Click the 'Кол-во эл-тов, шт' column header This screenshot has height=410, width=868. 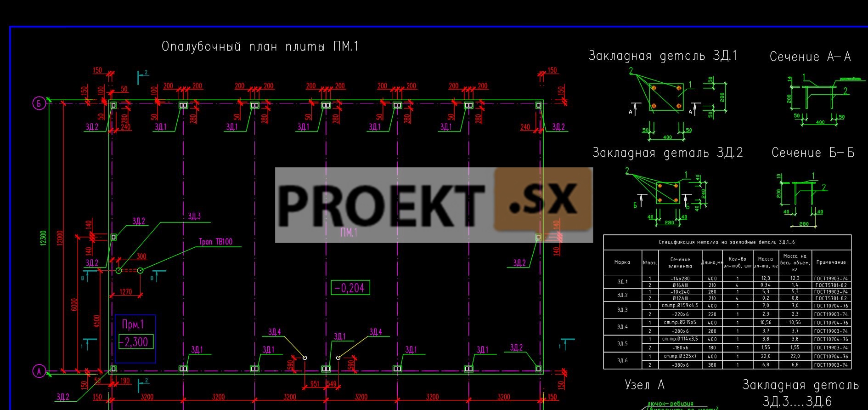pos(737,262)
